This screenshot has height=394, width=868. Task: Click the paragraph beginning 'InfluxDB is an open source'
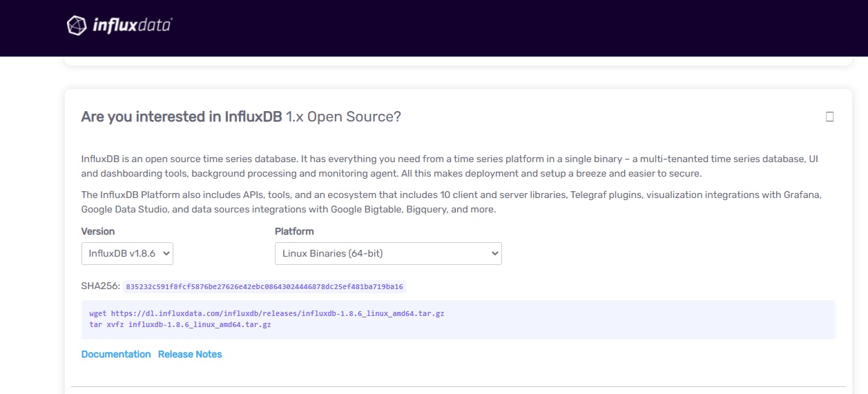click(450, 166)
